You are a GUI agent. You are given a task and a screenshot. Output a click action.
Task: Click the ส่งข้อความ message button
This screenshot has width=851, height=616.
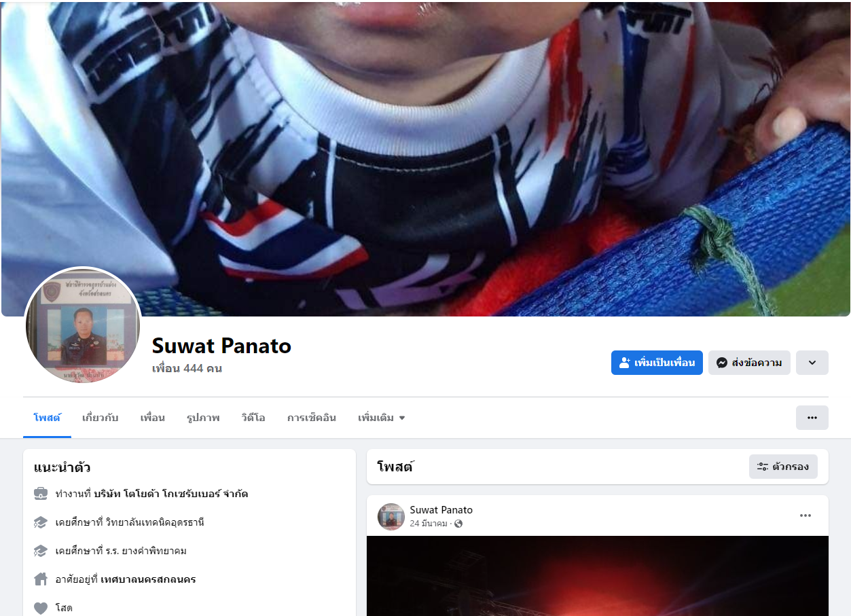749,363
